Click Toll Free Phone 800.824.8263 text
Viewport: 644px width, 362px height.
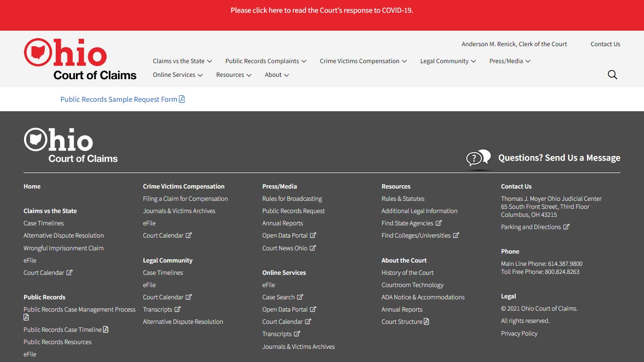540,271
